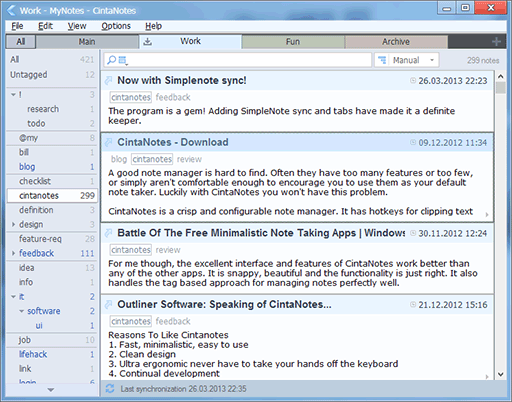Click the tag list scroll-down arrow
512x402 pixels.
[51, 389]
